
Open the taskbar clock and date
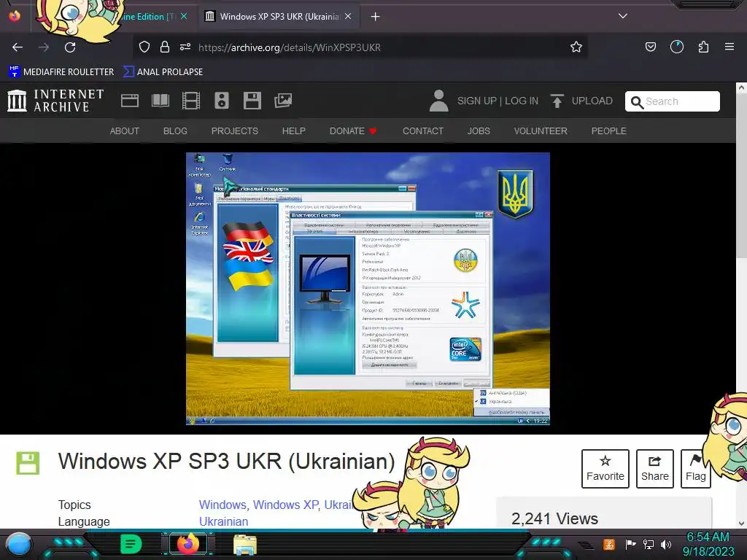(708, 544)
